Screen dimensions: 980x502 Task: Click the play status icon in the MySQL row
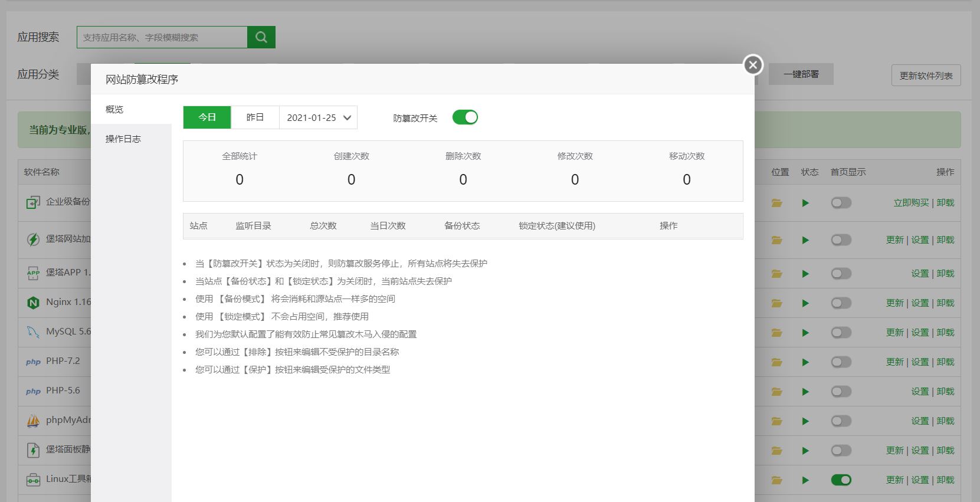coord(805,333)
